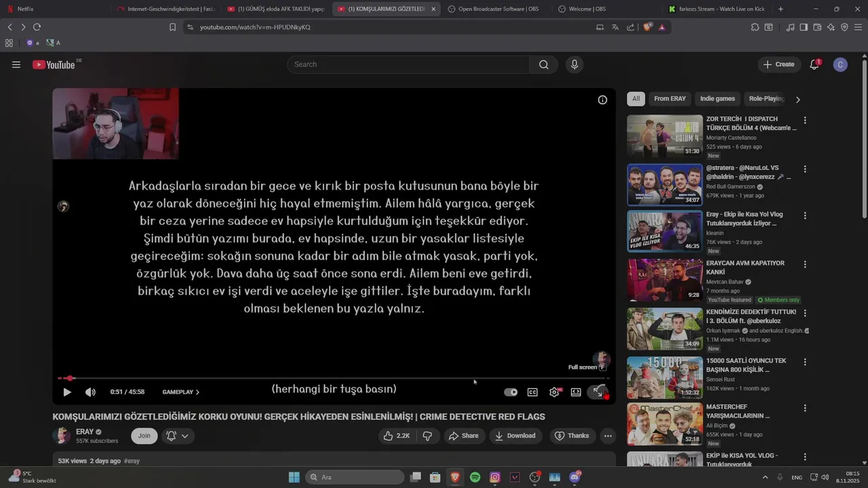Like the video with 2.2K likes

[397, 436]
